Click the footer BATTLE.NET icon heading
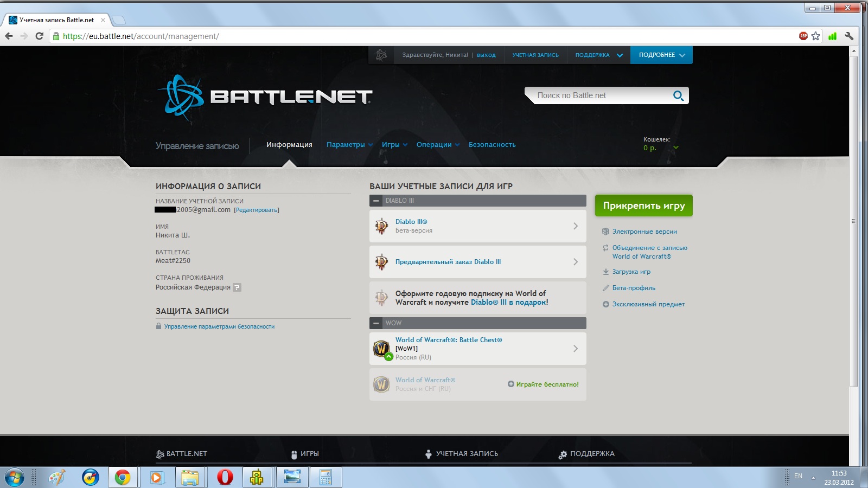 click(x=181, y=454)
